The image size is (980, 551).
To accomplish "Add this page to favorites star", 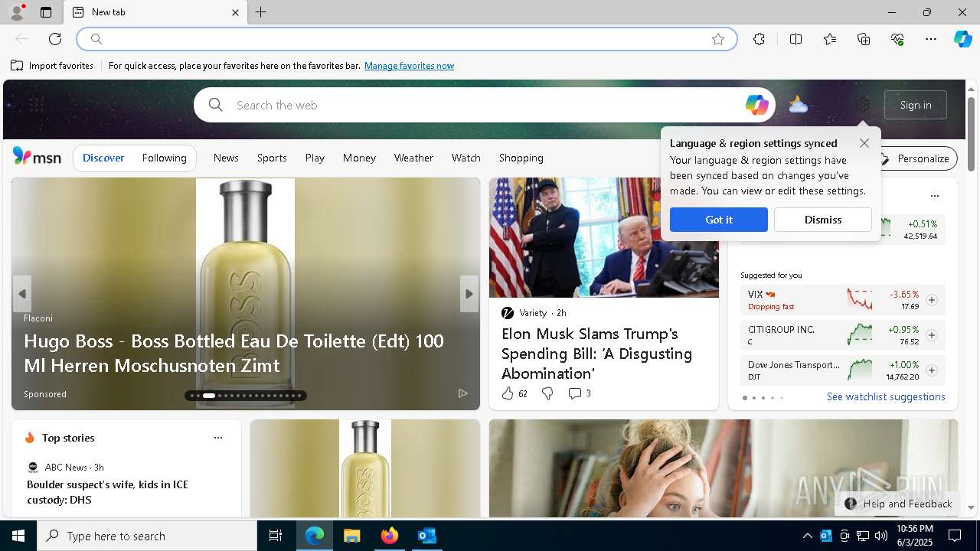I will 718,39.
